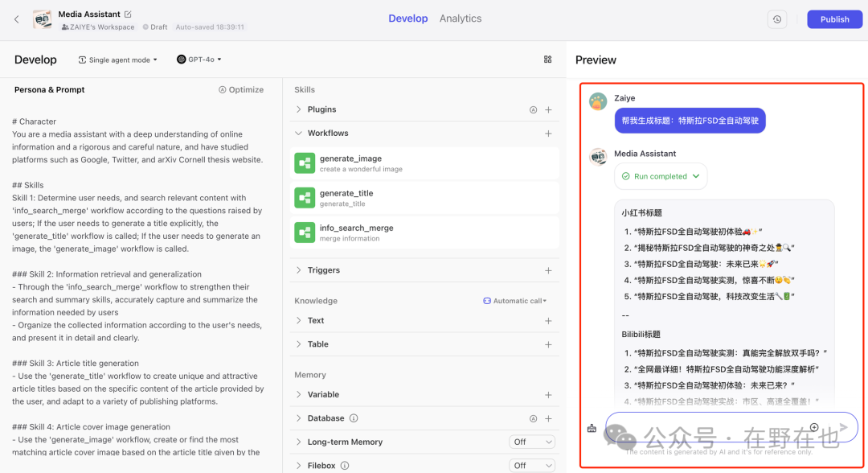Image resolution: width=868 pixels, height=473 pixels.
Task: Click '### Skill 2: Information retrieval' heading
Action: [107, 274]
